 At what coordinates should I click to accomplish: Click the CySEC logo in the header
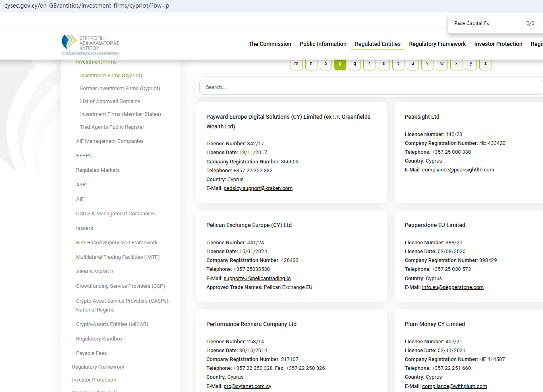(x=90, y=44)
